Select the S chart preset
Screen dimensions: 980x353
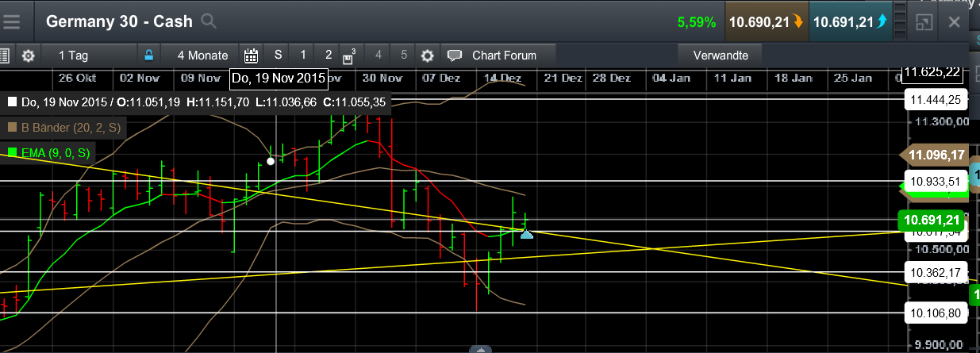tap(278, 55)
